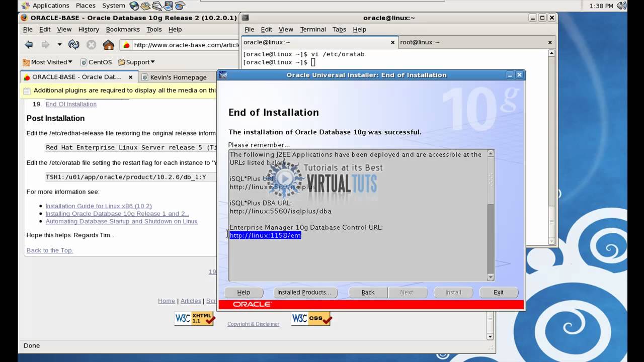This screenshot has width=644, height=362.
Task: Click Firefox page scrollbar down arrow
Action: click(491, 336)
